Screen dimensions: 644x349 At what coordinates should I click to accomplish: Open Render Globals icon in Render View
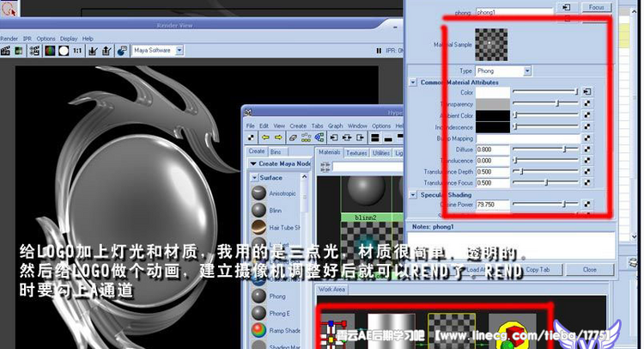122,51
